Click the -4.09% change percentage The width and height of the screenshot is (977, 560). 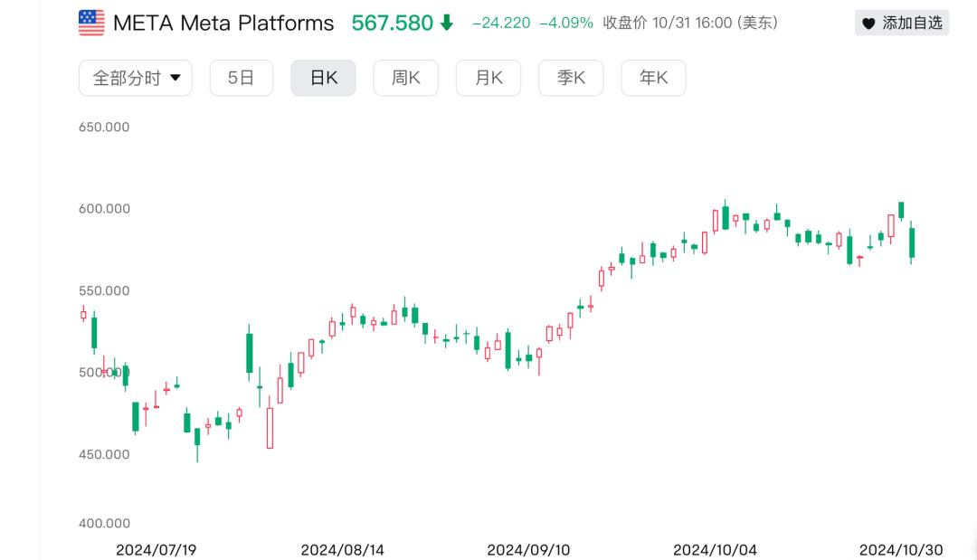coord(566,23)
